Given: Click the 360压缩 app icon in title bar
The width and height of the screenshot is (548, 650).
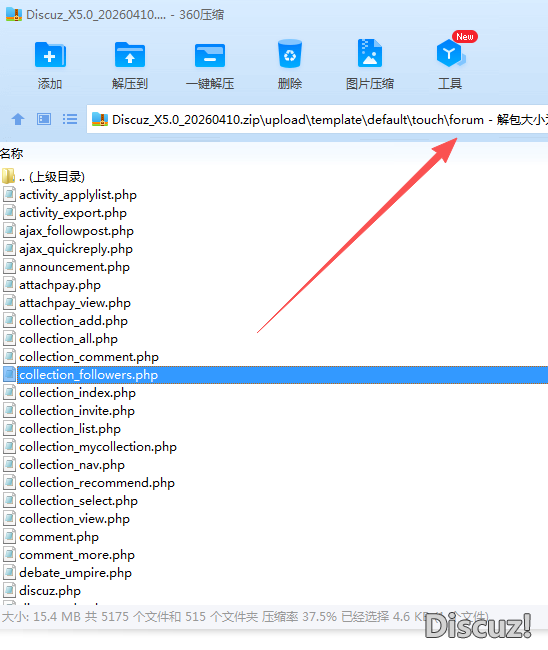Looking at the screenshot, I should (14, 15).
